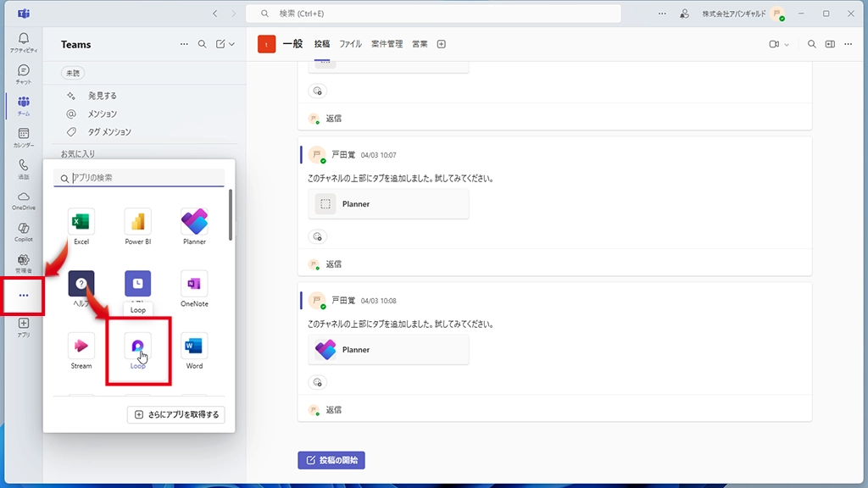Click the 一般 channel avatar

click(x=266, y=44)
